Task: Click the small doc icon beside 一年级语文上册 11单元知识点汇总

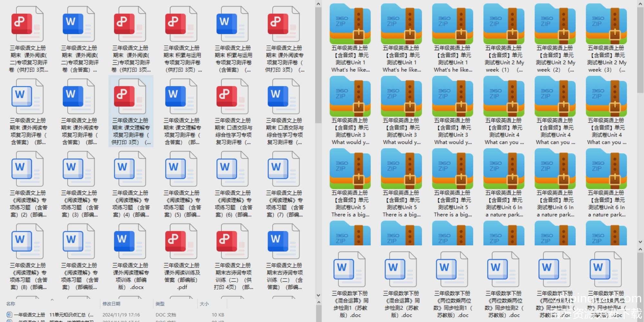Action: tap(9, 315)
